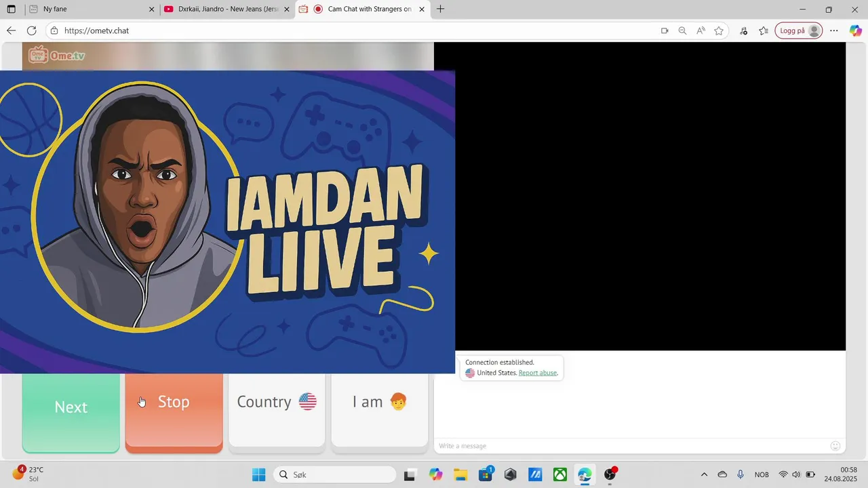Screen dimensions: 868x488
Task: Click the Report abuse link
Action: [x=538, y=373]
